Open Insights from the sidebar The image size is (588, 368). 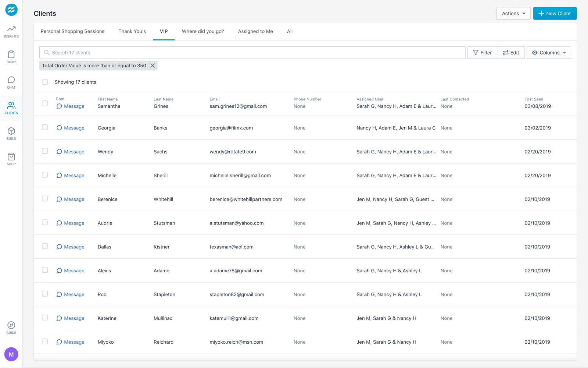[x=11, y=32]
